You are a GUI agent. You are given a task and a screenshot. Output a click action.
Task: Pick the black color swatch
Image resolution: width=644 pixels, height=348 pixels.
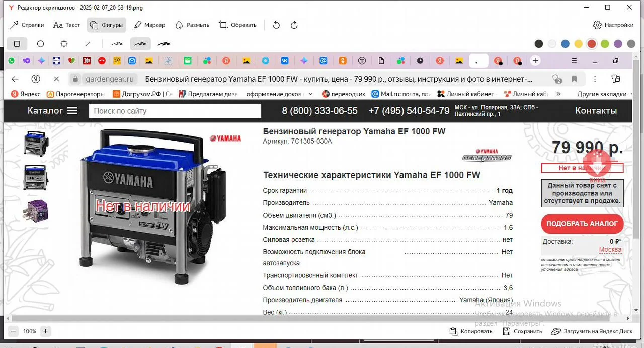click(539, 44)
